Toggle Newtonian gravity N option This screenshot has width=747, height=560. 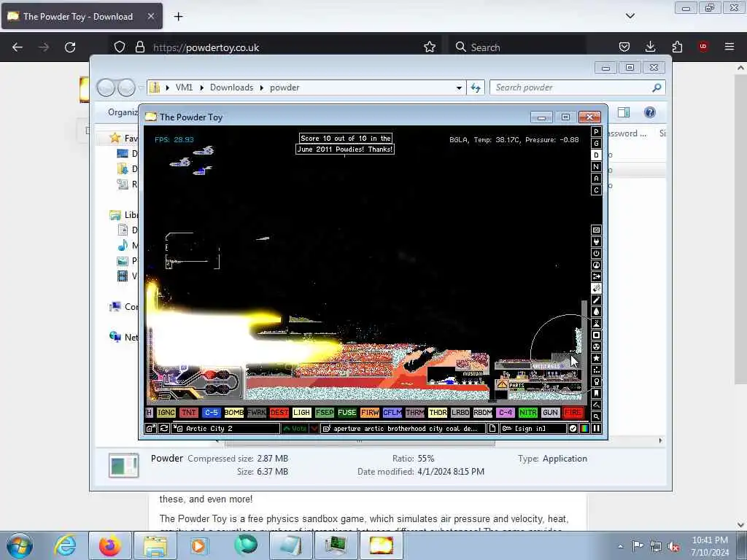596,167
